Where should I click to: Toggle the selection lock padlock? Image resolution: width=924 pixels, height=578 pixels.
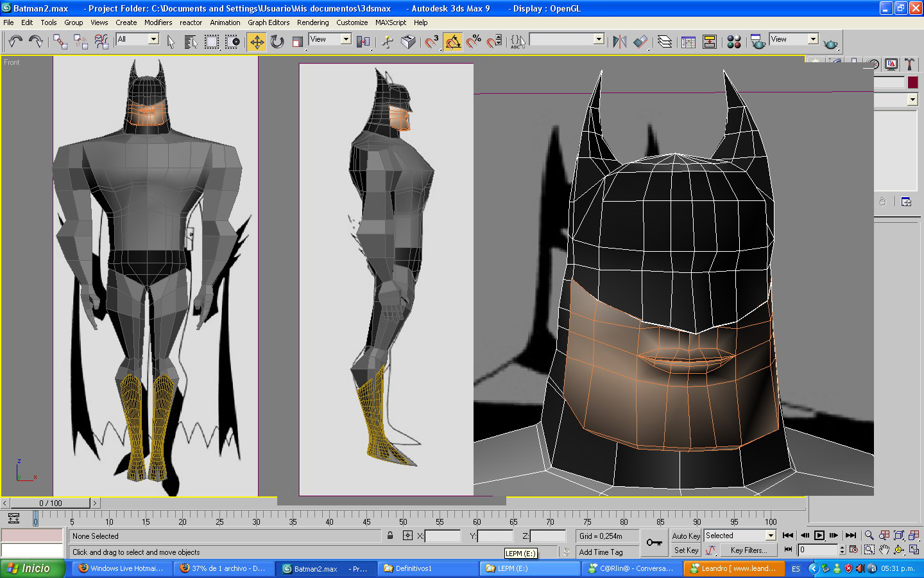[x=390, y=536]
